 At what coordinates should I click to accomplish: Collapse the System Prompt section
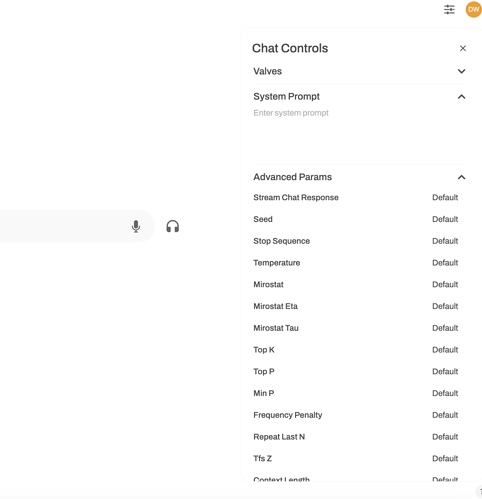(359, 97)
